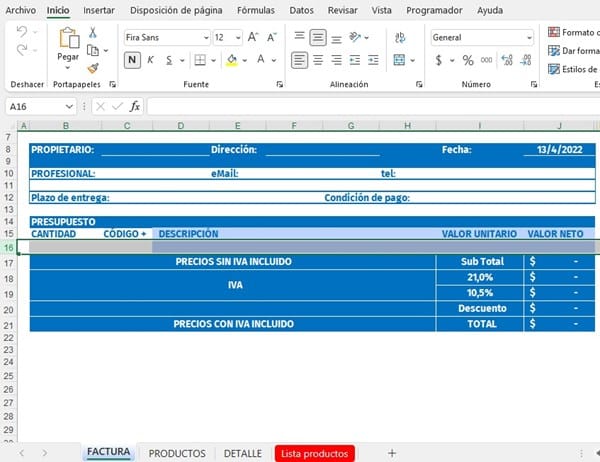Image resolution: width=600 pixels, height=462 pixels.
Task: Switch to the PRODUCTOS sheet tab
Action: click(177, 453)
